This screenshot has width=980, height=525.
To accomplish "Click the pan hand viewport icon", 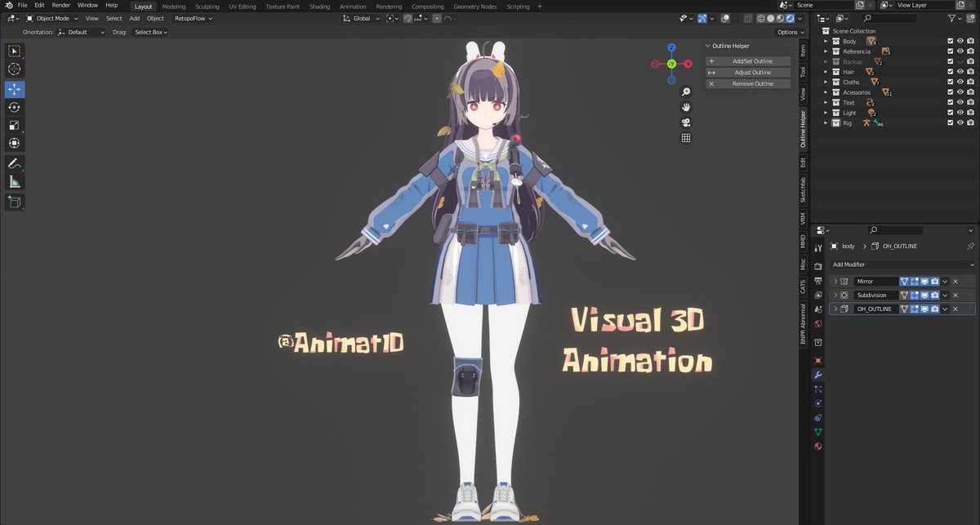I will click(686, 107).
